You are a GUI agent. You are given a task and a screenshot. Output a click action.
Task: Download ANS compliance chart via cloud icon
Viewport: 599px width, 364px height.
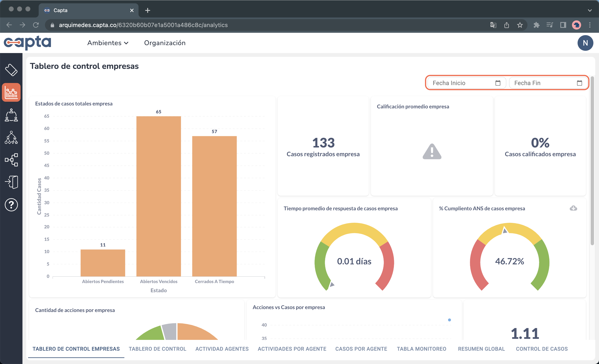[573, 208]
